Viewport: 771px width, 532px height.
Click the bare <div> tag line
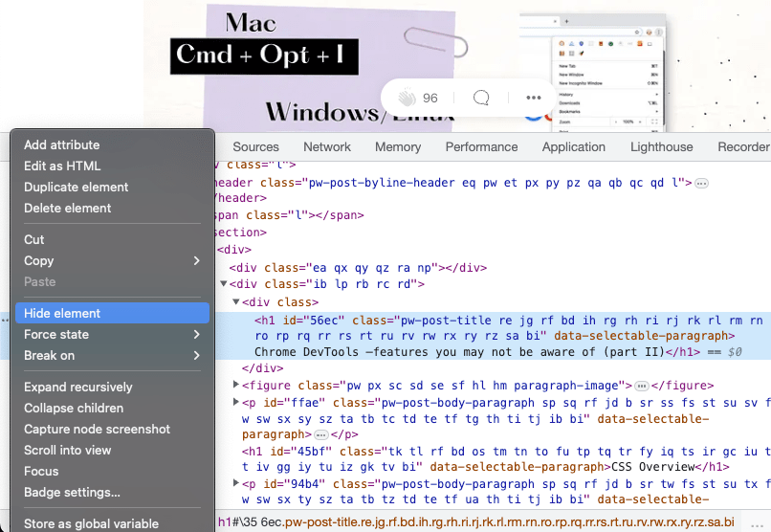pyautogui.click(x=234, y=250)
